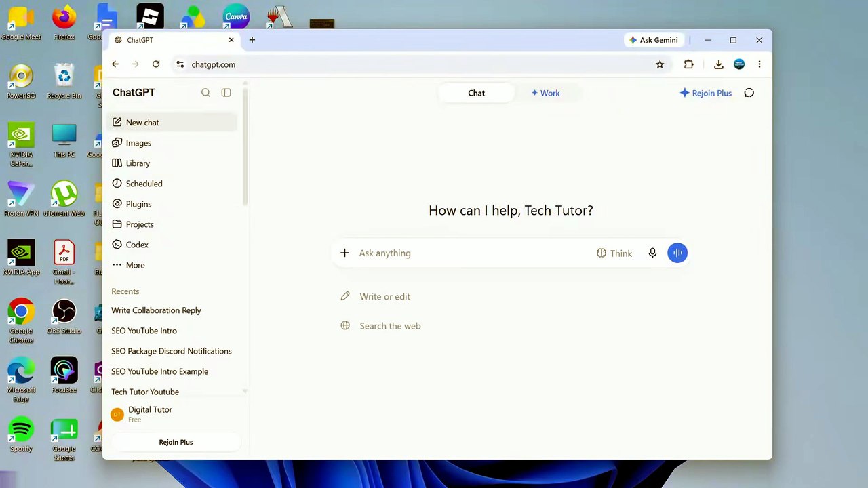The height and width of the screenshot is (488, 868).
Task: Click the microphone dictation icon
Action: (x=652, y=253)
